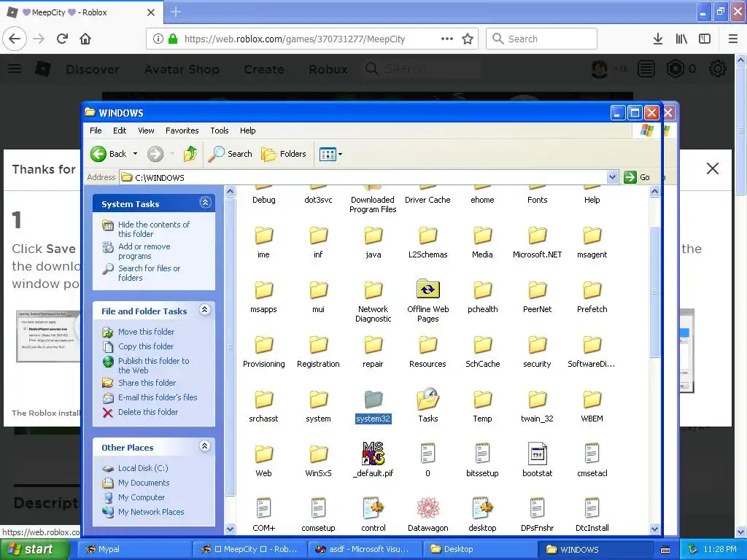Click Copy this folder task

click(146, 346)
